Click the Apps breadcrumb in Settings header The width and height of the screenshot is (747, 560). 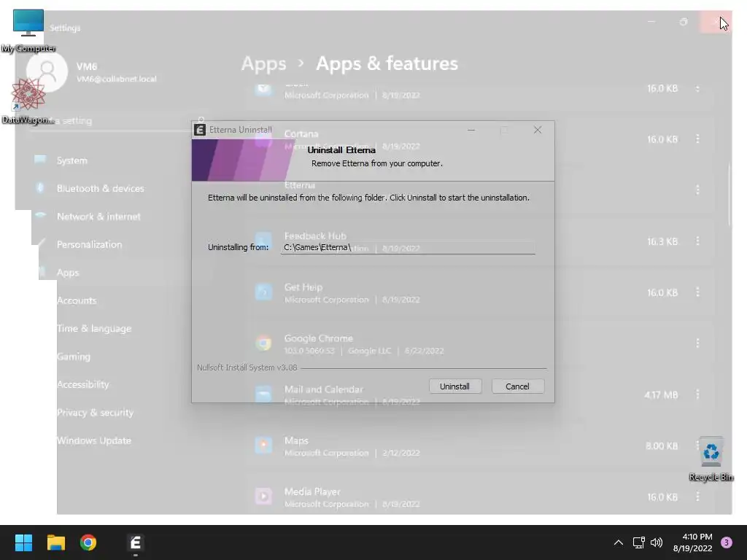(x=263, y=64)
